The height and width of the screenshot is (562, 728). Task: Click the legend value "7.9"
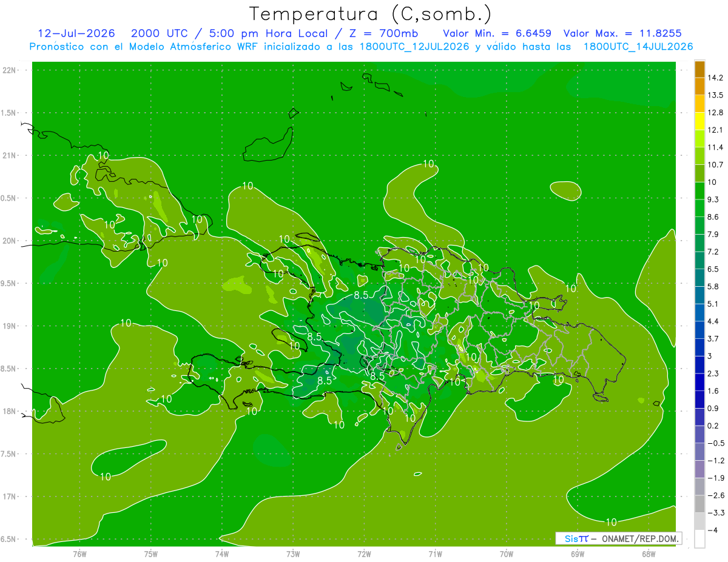713,235
